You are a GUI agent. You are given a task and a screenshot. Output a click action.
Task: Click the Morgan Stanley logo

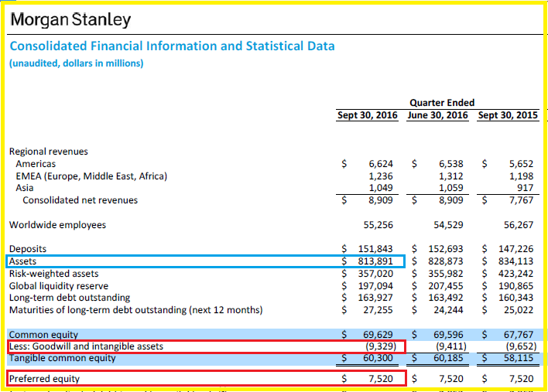point(70,20)
